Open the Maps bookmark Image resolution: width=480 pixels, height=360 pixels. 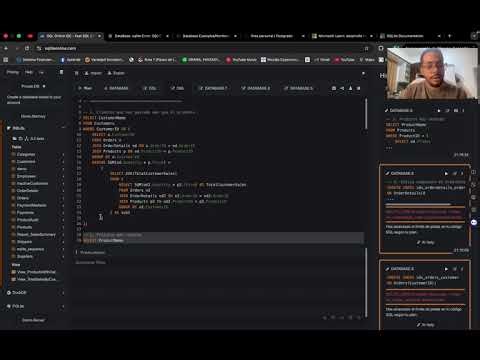(x=367, y=60)
